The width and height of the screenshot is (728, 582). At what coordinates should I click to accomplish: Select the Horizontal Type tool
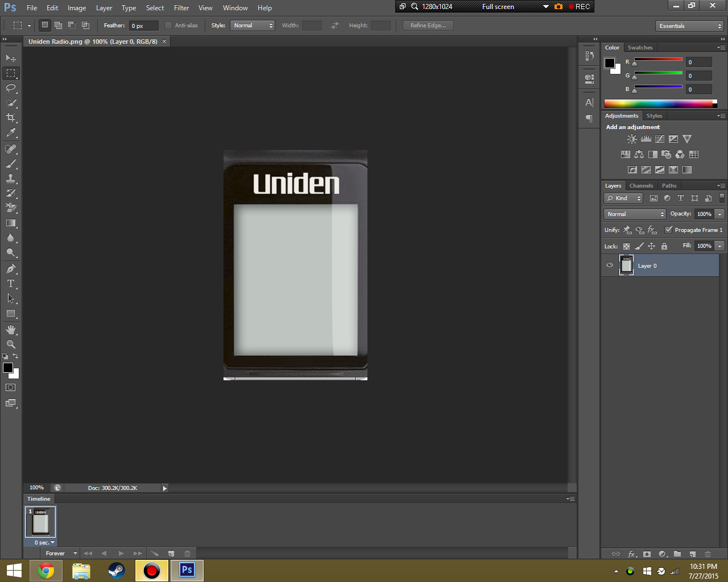coord(11,284)
